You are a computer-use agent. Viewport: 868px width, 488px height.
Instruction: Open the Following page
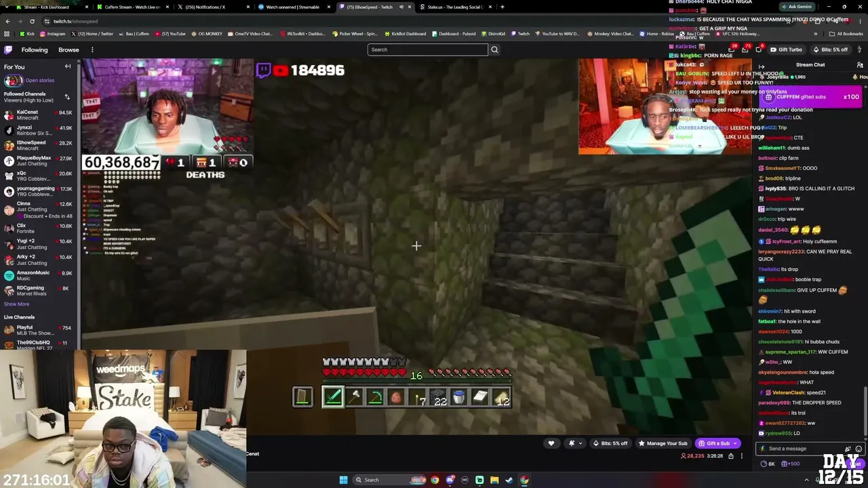(x=35, y=49)
